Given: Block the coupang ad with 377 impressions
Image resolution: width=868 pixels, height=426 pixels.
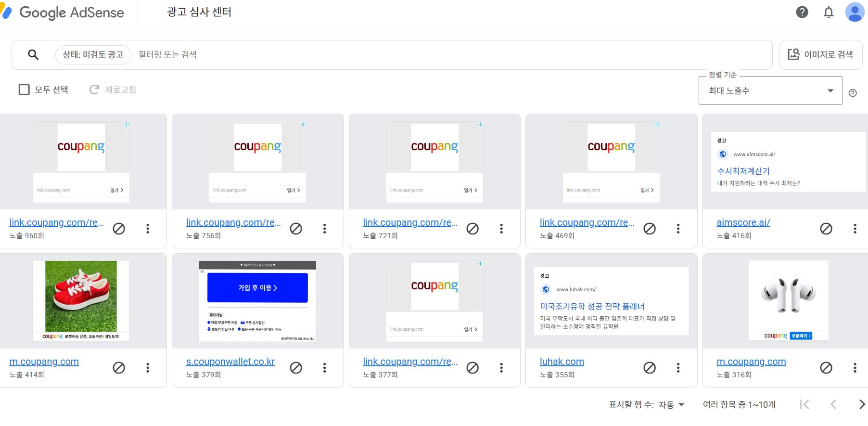Looking at the screenshot, I should click(x=472, y=368).
